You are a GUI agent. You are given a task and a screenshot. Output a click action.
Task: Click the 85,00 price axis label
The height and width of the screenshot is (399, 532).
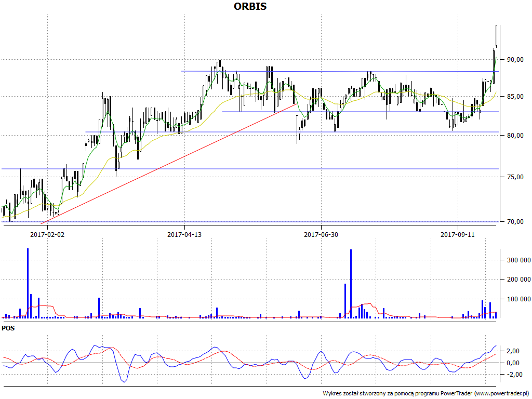(515, 97)
